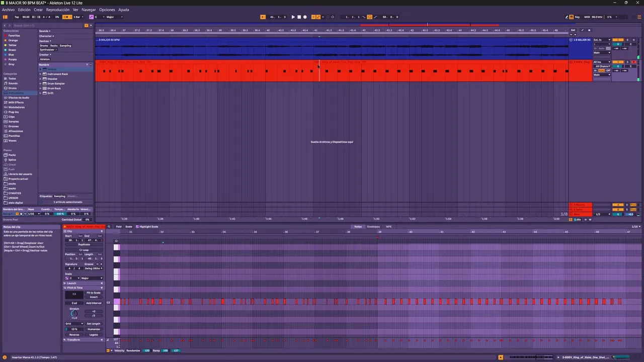644x362 pixels.
Task: Open the Edición menu
Action: (x=24, y=10)
